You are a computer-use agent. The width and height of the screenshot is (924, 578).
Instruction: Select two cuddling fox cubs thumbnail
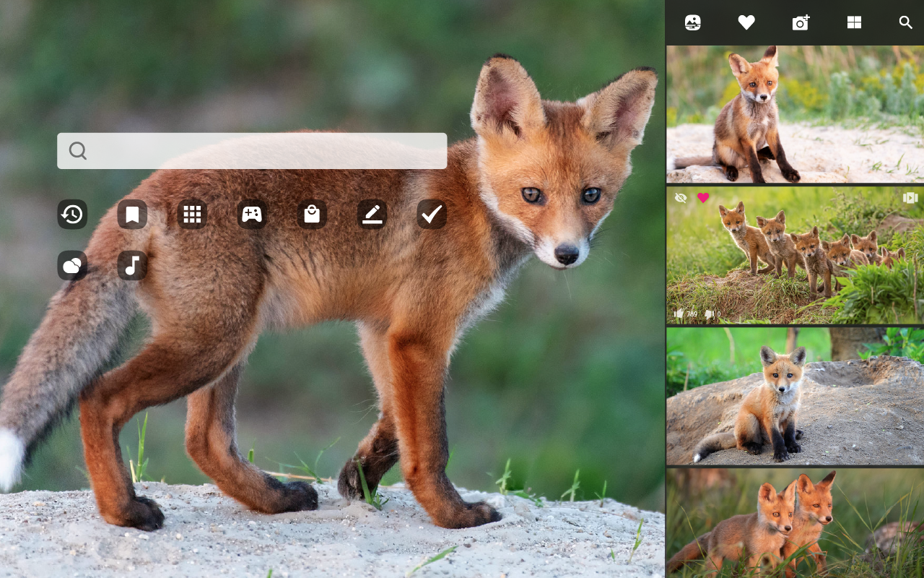point(795,523)
